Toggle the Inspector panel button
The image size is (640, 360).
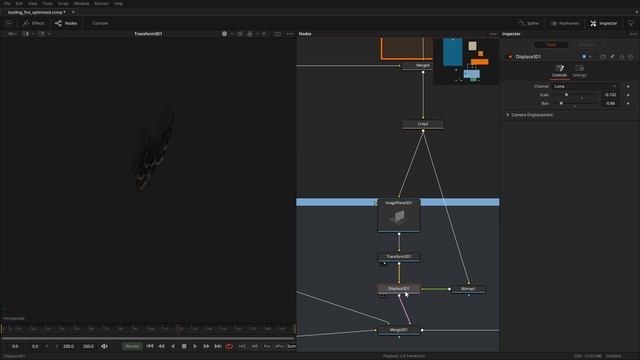(603, 23)
